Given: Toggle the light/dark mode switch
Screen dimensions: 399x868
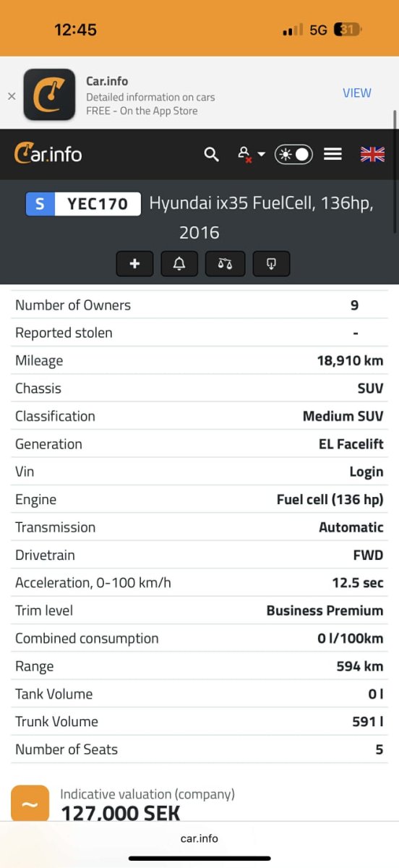Looking at the screenshot, I should coord(293,154).
